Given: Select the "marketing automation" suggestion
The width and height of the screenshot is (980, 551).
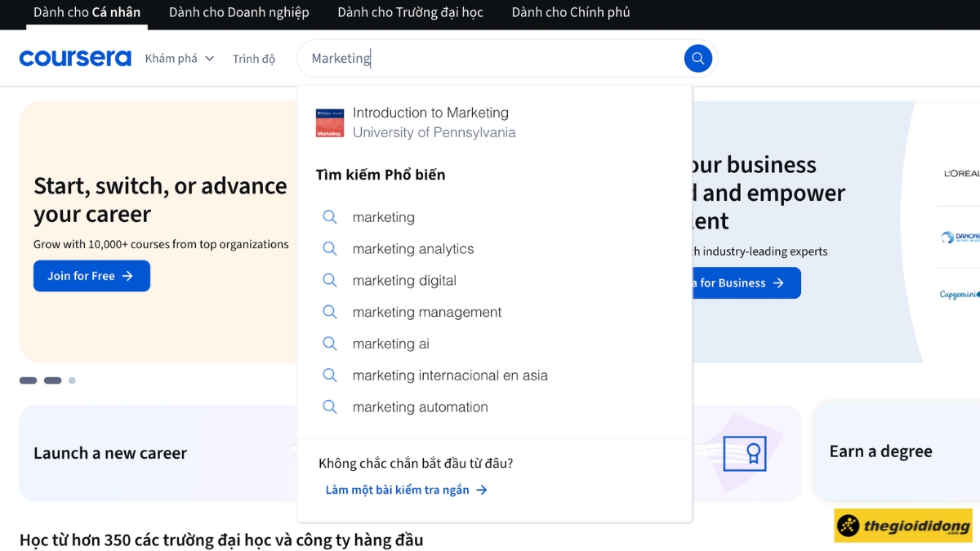Looking at the screenshot, I should 420,407.
